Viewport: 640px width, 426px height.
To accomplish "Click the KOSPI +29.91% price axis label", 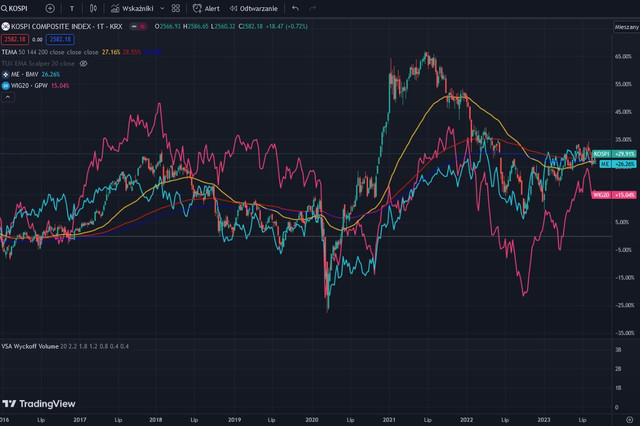I will coord(614,154).
